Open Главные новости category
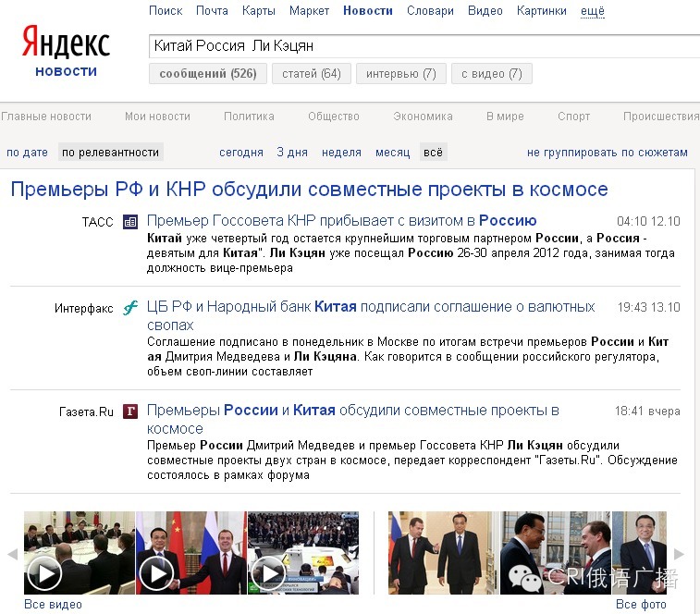This screenshot has width=700, height=614. pos(46,117)
